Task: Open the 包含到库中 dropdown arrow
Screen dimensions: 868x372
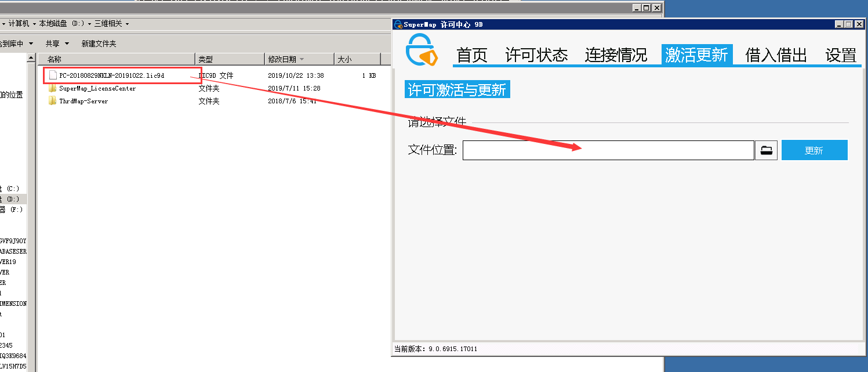Action: (31, 44)
